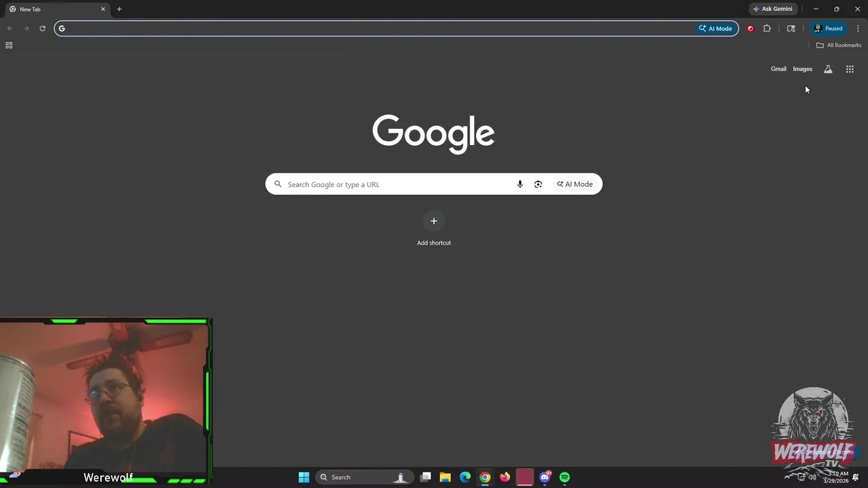Click the Google logo
The height and width of the screenshot is (488, 868).
click(433, 134)
